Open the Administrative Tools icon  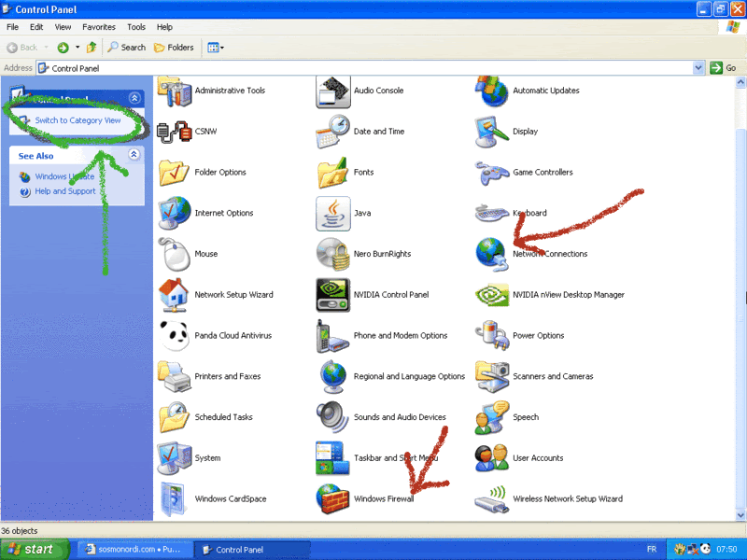pyautogui.click(x=175, y=91)
